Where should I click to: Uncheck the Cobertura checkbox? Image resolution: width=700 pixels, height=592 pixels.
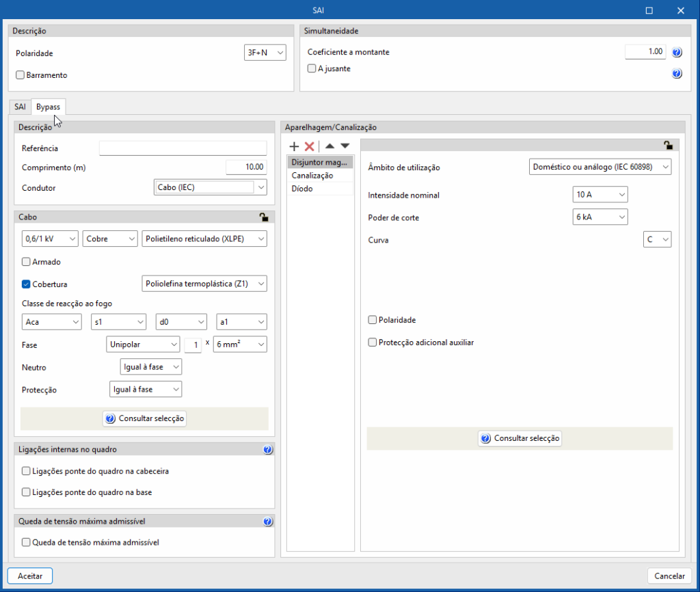(x=27, y=284)
